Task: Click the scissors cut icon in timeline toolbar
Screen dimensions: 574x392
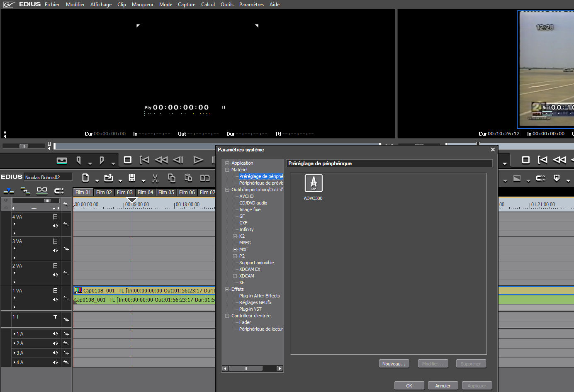Action: [x=155, y=178]
